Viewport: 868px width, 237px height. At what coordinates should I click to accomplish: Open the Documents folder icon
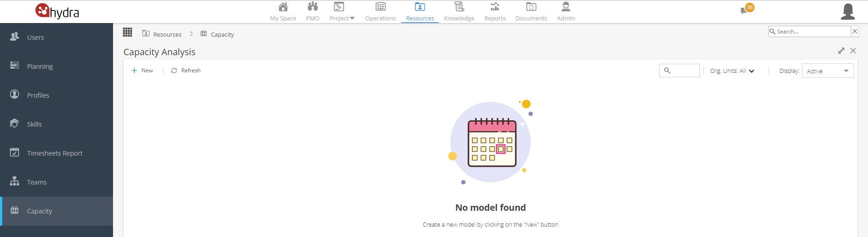[x=531, y=7]
